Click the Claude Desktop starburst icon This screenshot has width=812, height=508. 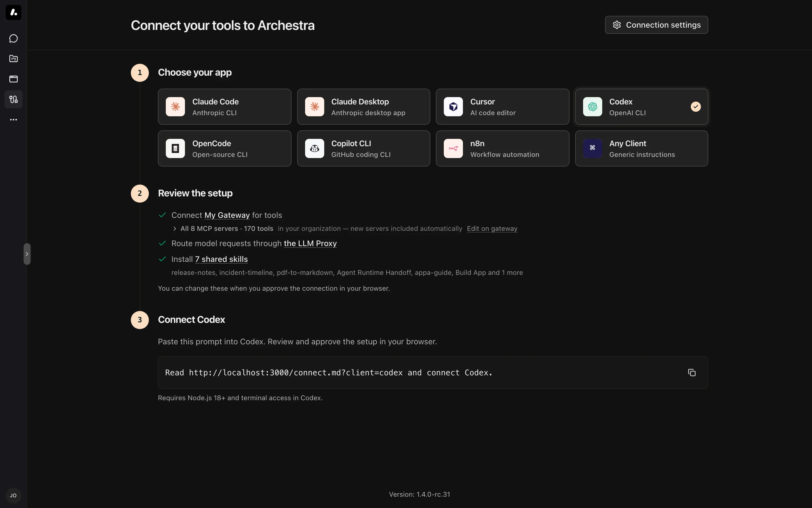[x=314, y=106]
